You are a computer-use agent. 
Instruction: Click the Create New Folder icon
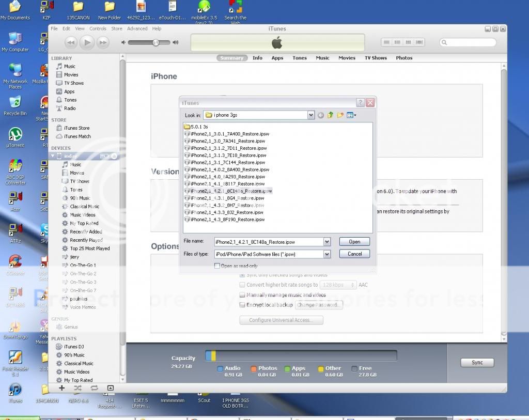[x=340, y=115]
